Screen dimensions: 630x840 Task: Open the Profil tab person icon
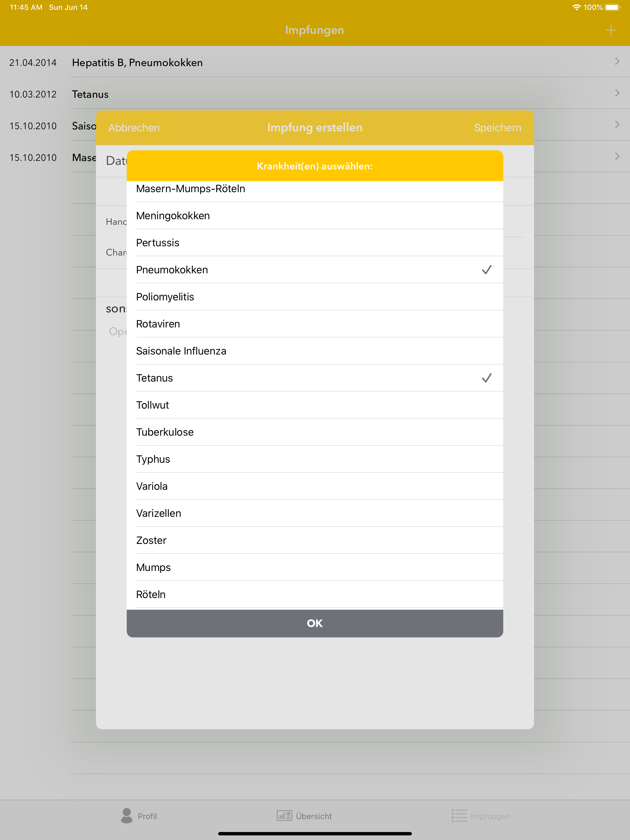click(x=126, y=815)
